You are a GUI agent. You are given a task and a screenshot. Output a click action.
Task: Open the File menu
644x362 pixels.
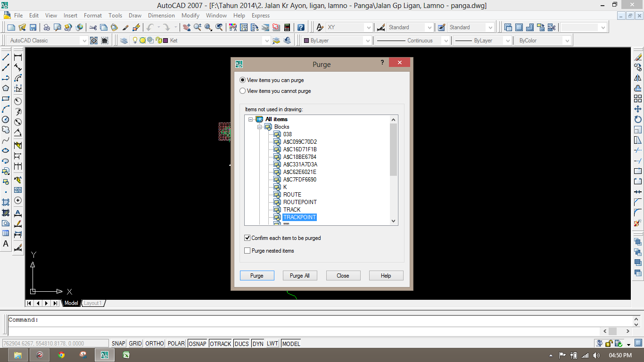pos(18,16)
